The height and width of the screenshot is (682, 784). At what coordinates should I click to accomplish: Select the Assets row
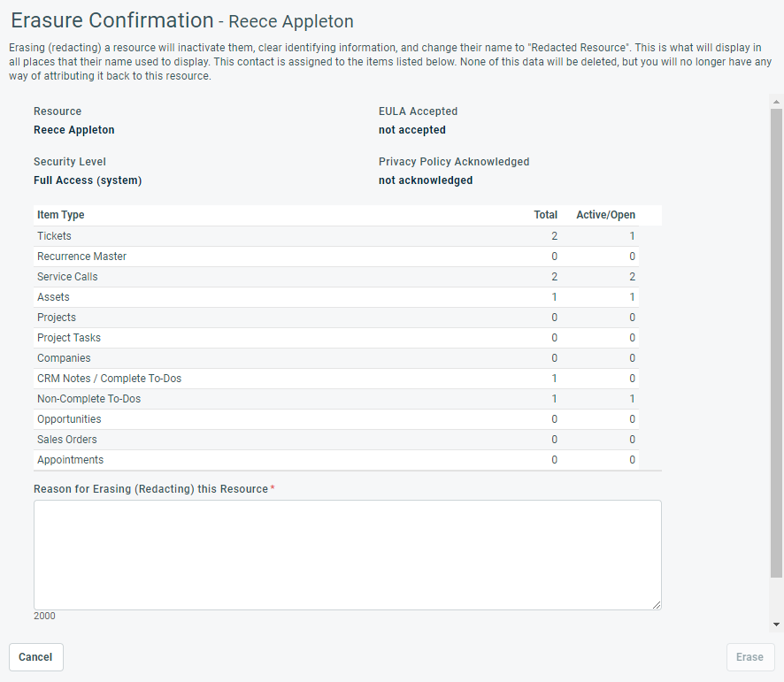336,297
